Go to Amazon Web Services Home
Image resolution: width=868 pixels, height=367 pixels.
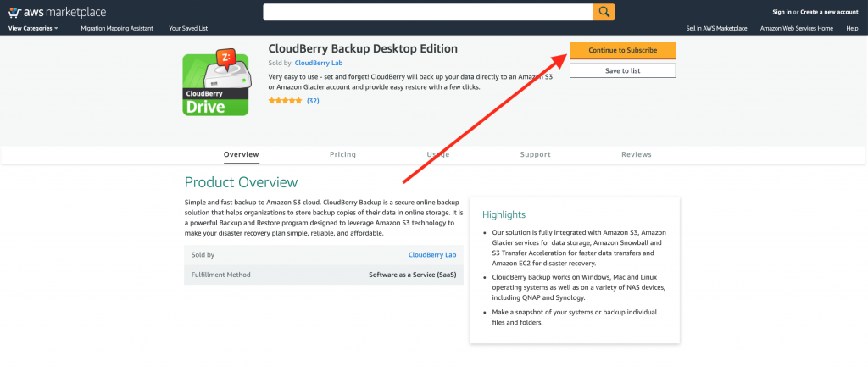pos(796,28)
